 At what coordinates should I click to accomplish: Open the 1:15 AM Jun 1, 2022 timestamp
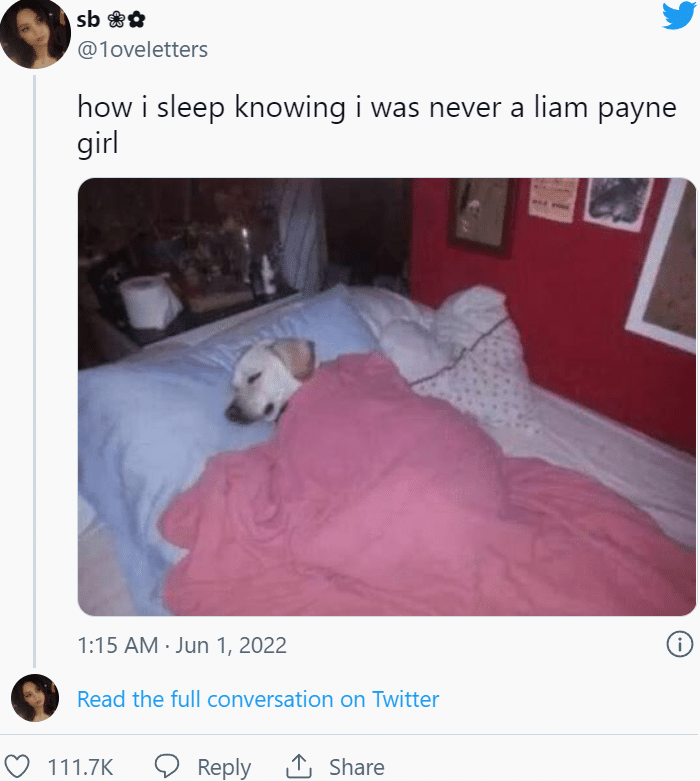click(182, 645)
